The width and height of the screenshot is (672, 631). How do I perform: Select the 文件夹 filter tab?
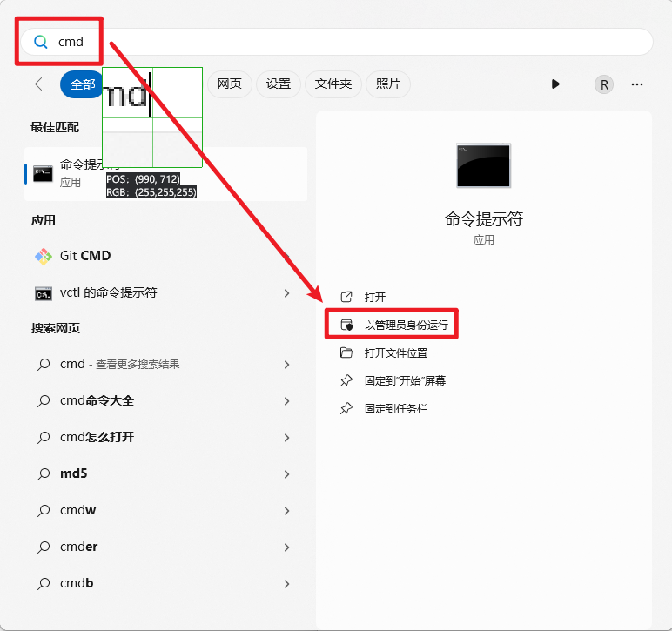[333, 84]
